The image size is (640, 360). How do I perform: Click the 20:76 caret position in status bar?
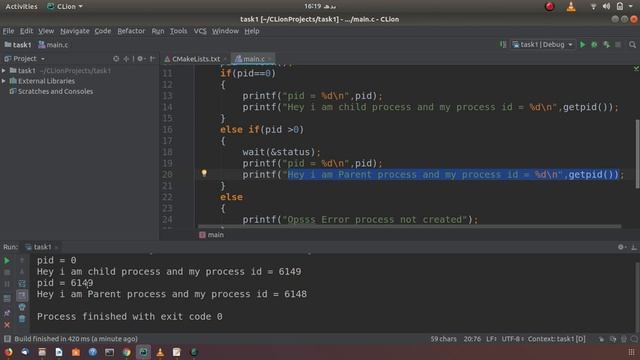(x=472, y=339)
